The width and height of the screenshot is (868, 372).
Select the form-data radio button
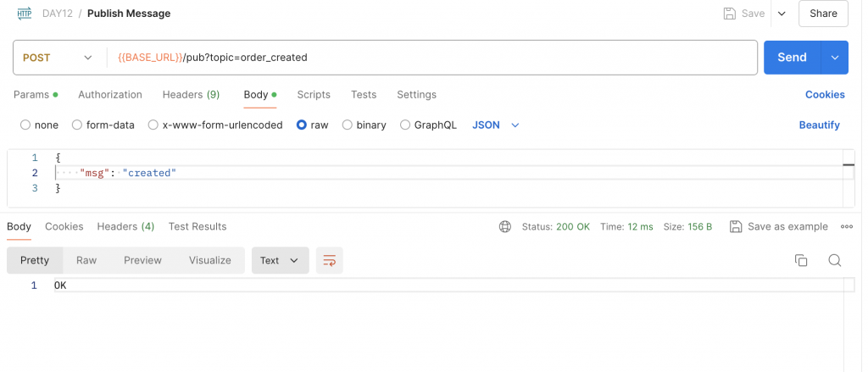pyautogui.click(x=77, y=125)
